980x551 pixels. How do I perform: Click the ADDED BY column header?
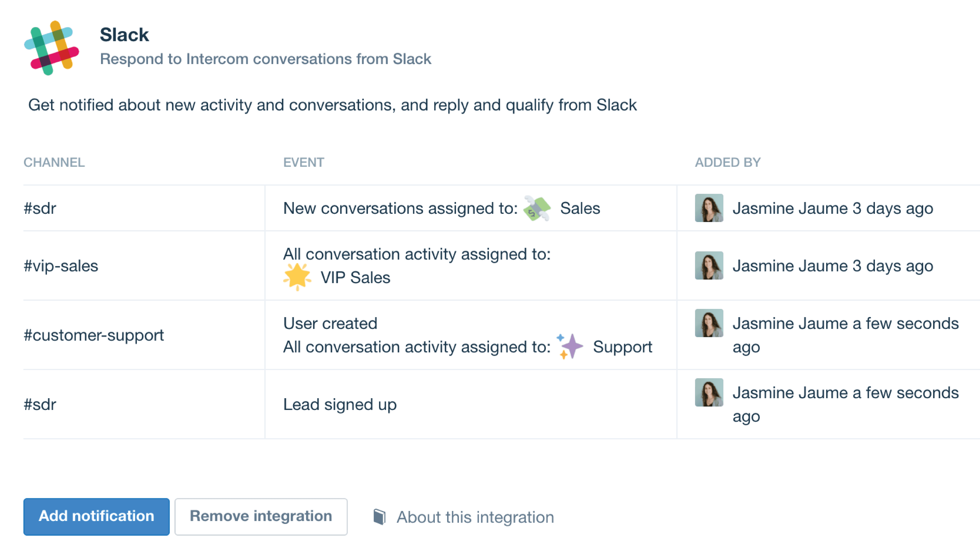point(728,162)
